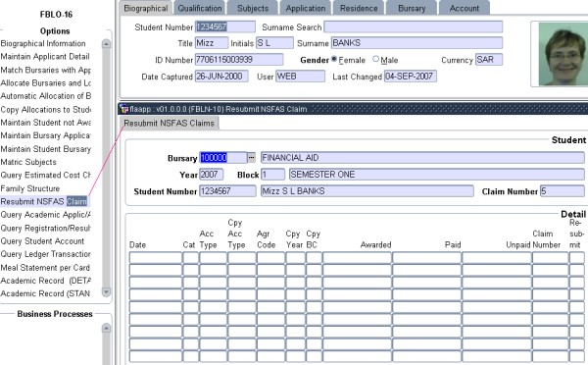The width and height of the screenshot is (588, 365).
Task: Click the Claim Number field
Action: pyautogui.click(x=563, y=191)
